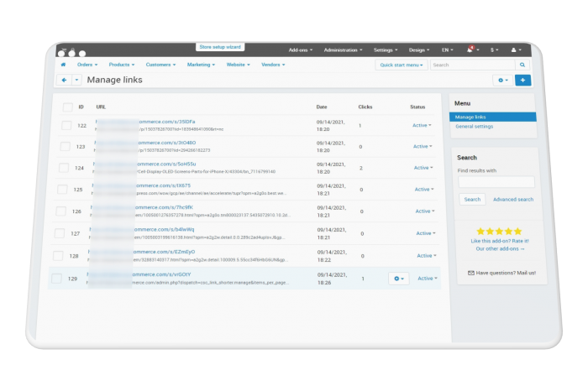Check the box for link ID 122

(66, 125)
